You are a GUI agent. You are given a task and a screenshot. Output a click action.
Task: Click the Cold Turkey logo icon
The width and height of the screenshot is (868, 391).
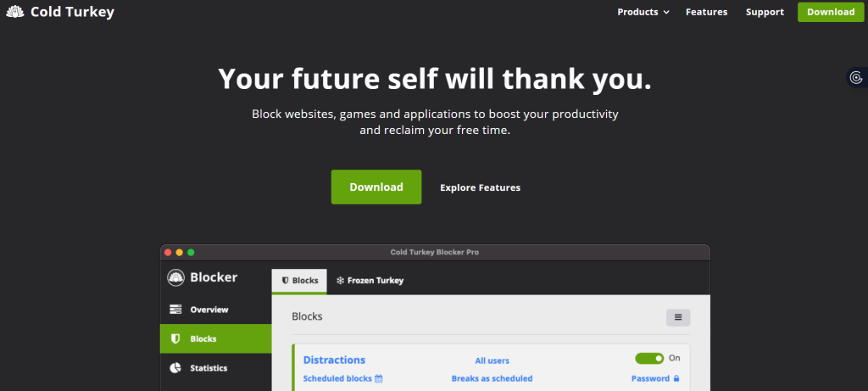click(15, 12)
